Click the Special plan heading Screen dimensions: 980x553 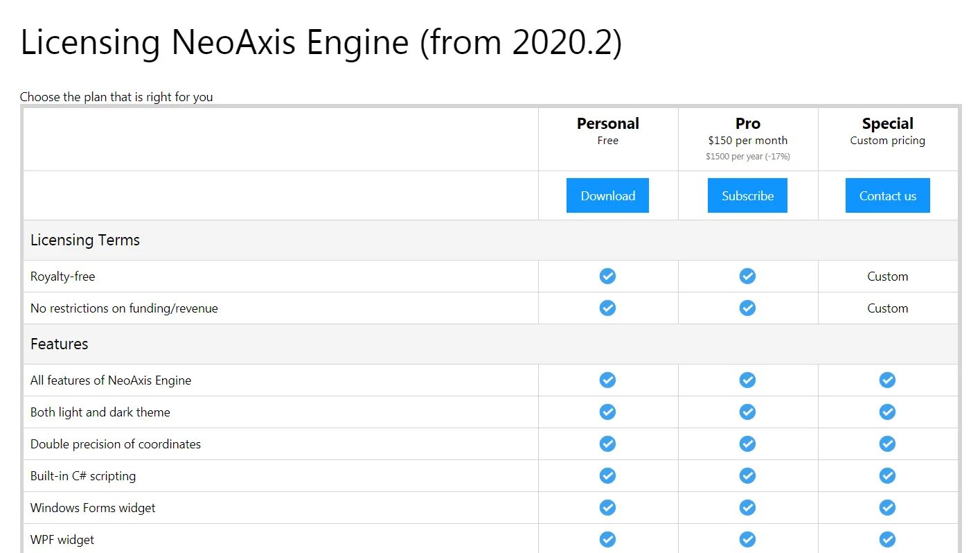pos(887,123)
